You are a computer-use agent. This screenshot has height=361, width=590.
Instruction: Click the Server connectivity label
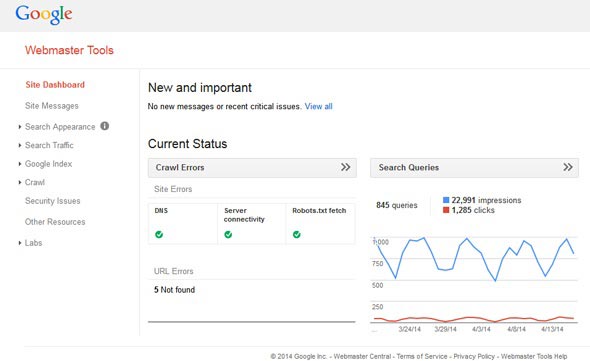pyautogui.click(x=244, y=215)
